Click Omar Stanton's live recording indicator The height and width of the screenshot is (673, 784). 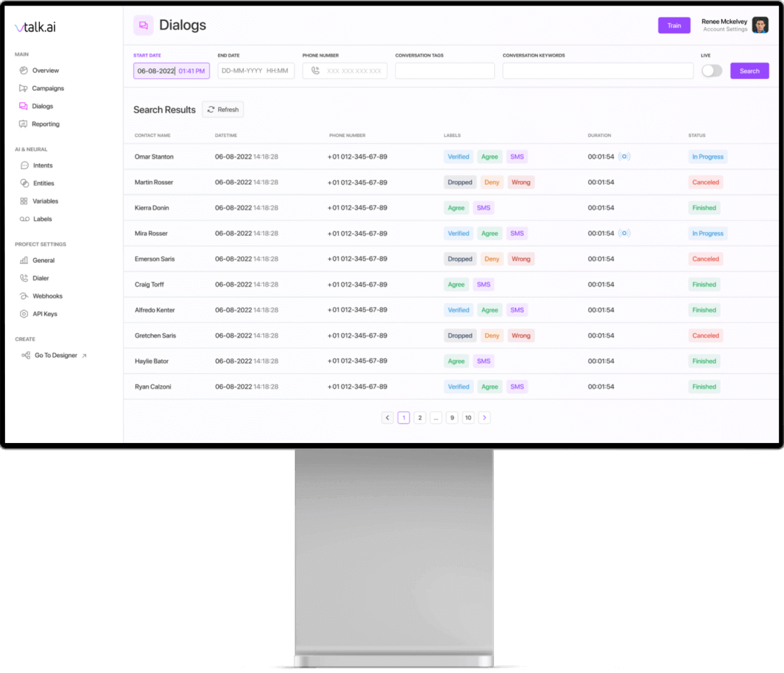pos(624,157)
